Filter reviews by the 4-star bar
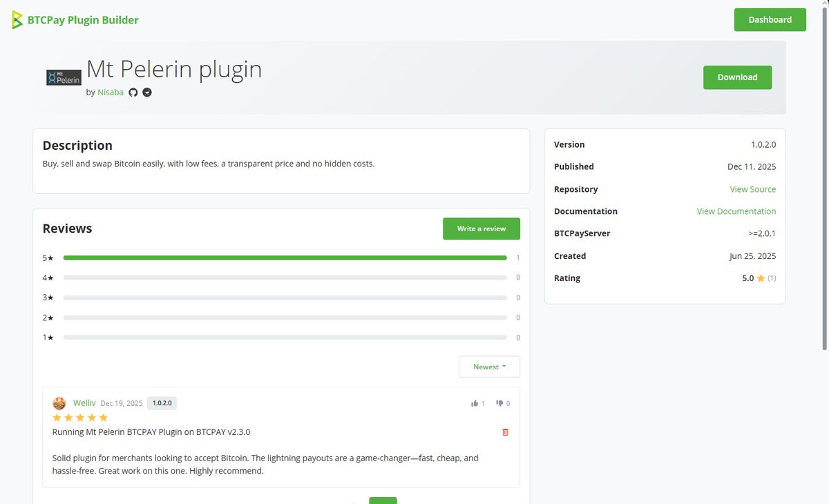829x504 pixels. [285, 278]
